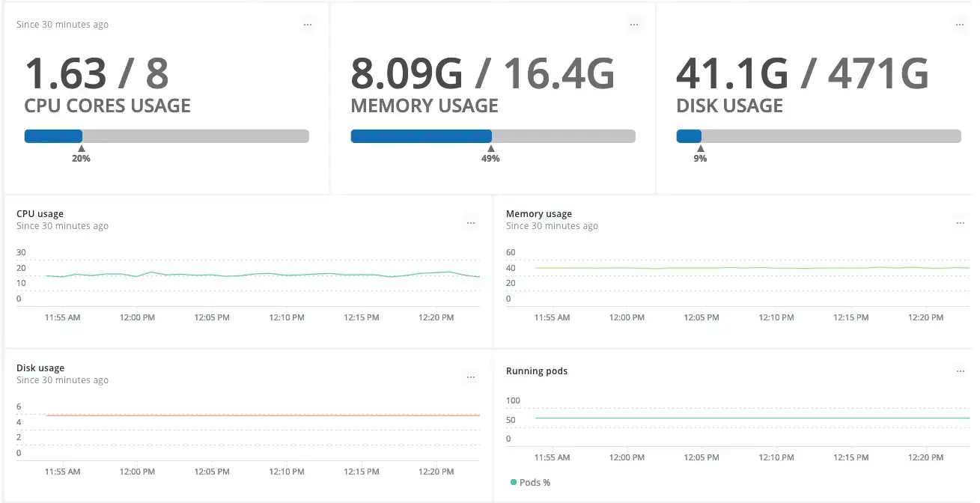The image size is (980, 503).
Task: Click the CPU usage chart title
Action: point(40,214)
